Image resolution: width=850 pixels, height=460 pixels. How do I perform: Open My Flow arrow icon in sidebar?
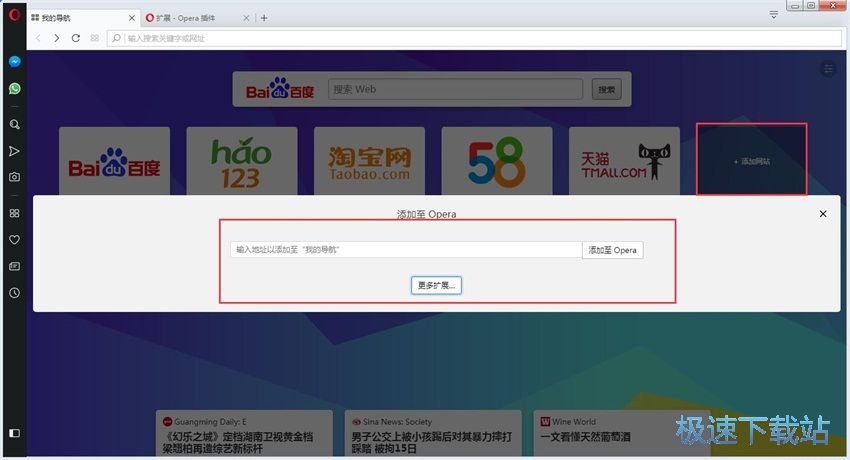(x=15, y=151)
